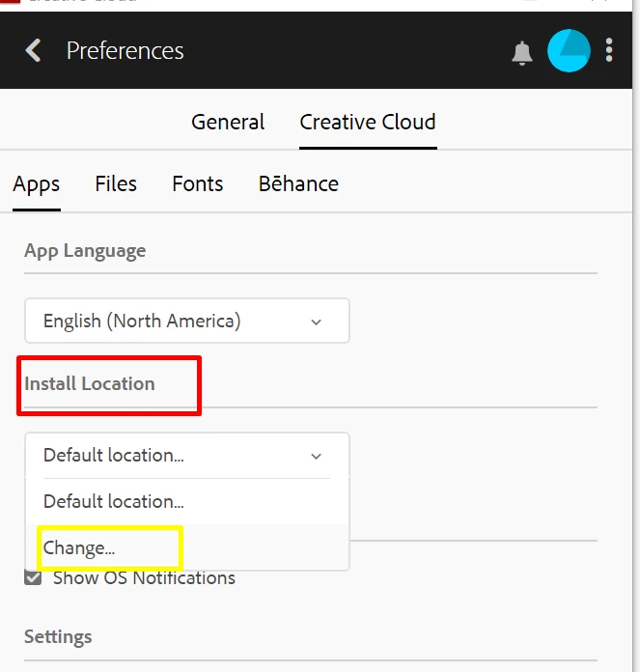This screenshot has height=672, width=640.
Task: Choose Change... in the install location list
Action: (x=187, y=547)
